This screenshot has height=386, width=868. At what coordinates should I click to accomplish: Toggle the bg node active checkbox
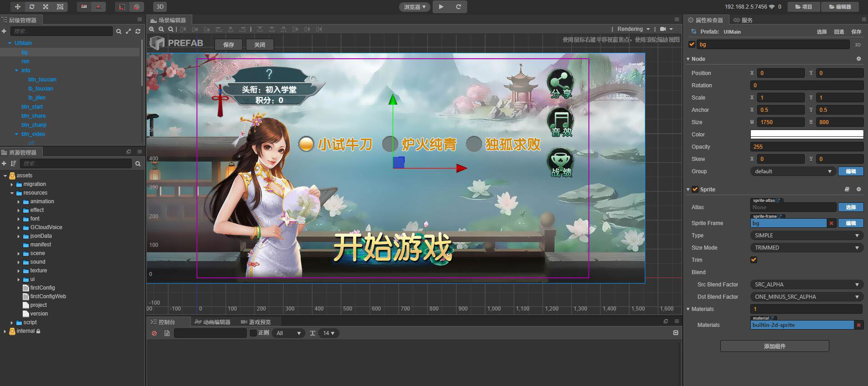pos(692,45)
